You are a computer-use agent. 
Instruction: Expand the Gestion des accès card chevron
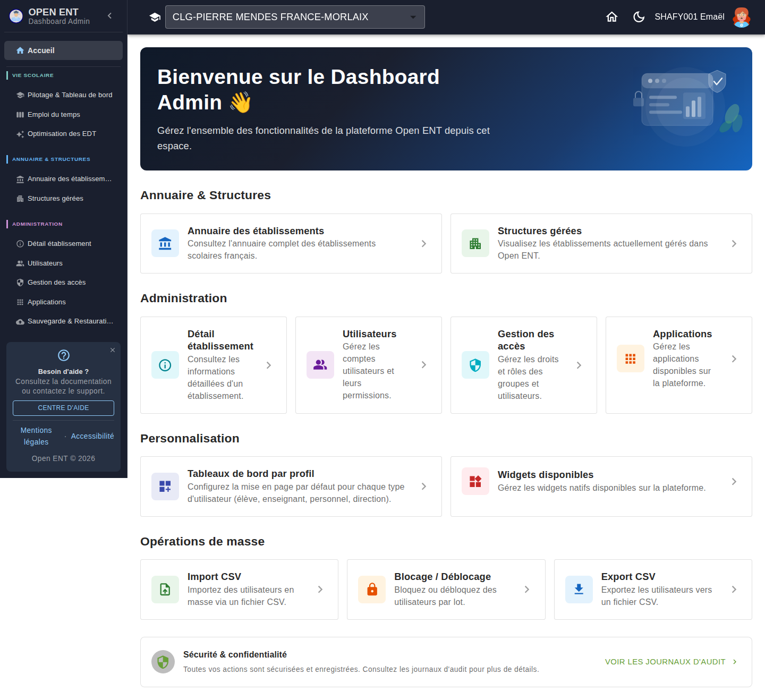579,365
